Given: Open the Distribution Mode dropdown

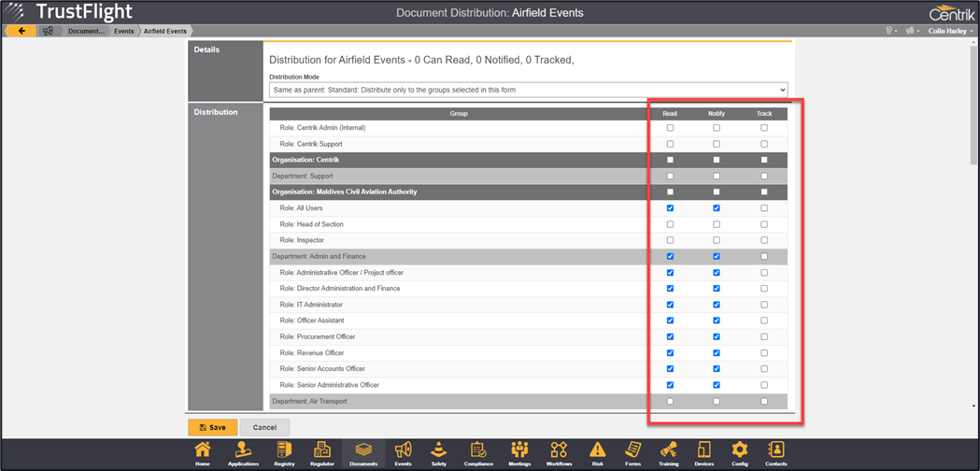Looking at the screenshot, I should pyautogui.click(x=528, y=90).
